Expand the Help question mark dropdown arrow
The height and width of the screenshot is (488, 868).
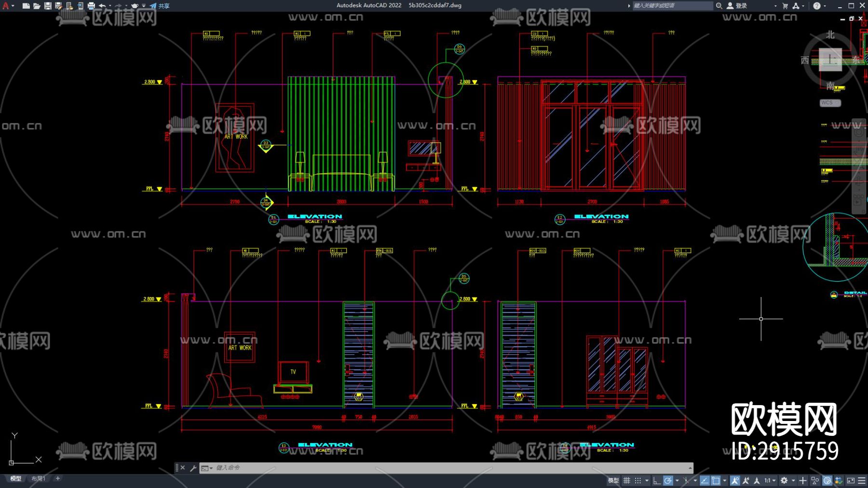click(826, 6)
